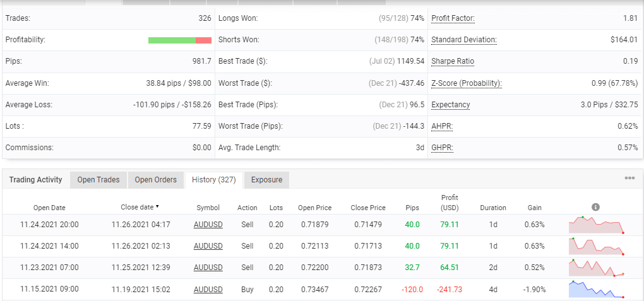
Task: Open the Sharpe Ratio definition
Action: click(453, 61)
